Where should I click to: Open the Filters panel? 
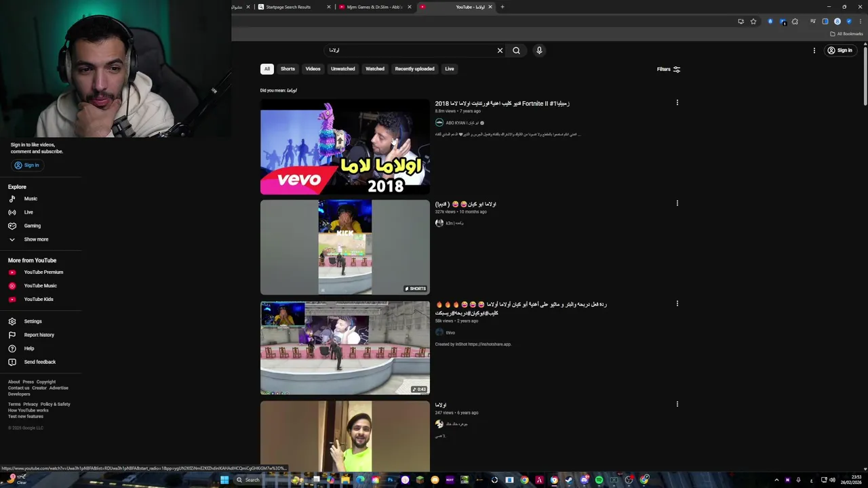pos(668,69)
